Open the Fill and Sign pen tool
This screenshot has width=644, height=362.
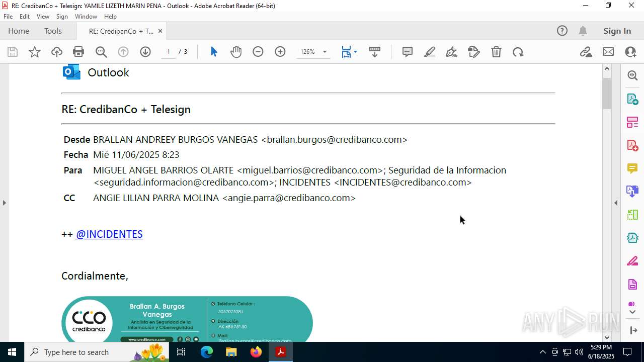(452, 52)
